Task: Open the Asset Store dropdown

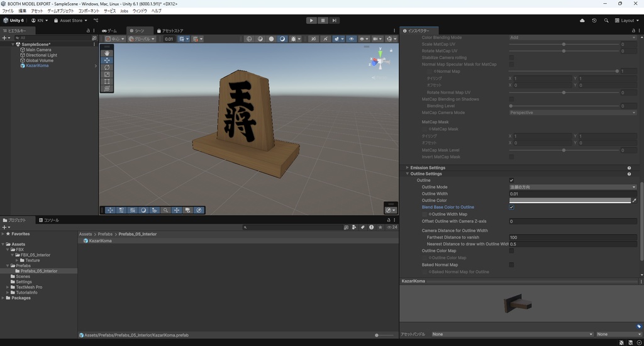Action: pyautogui.click(x=70, y=20)
